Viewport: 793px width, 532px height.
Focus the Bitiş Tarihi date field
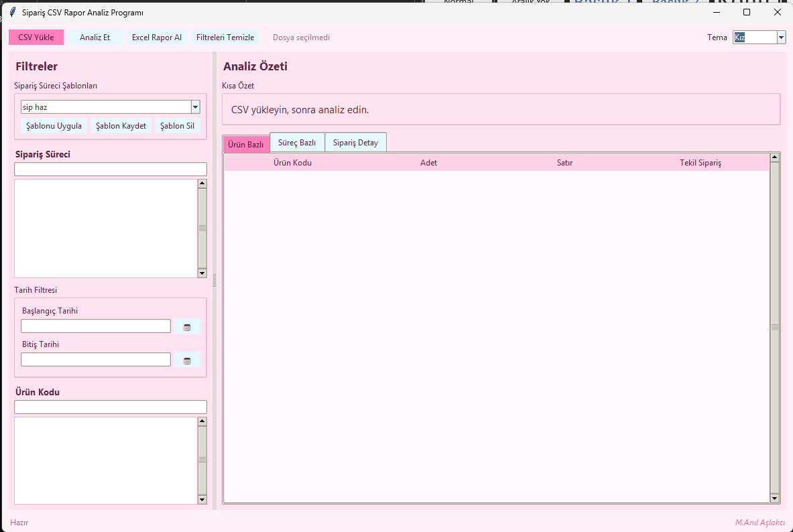pyautogui.click(x=96, y=360)
